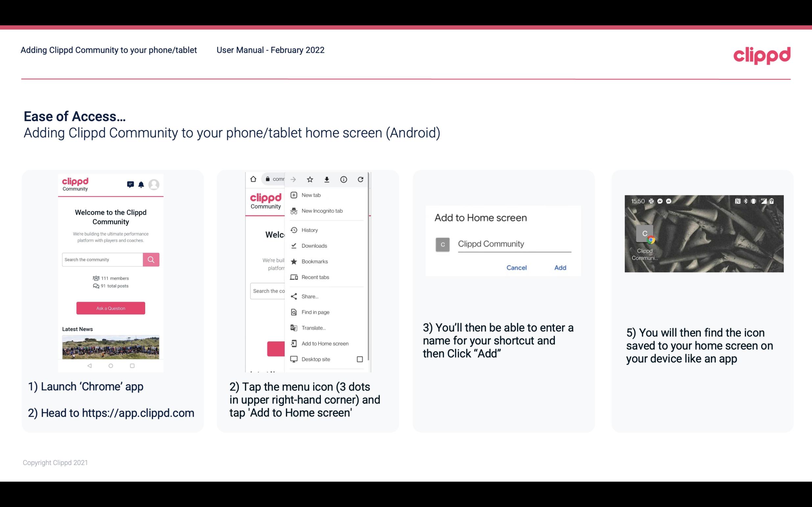Click the Add button in shortcut dialog
812x507 pixels.
[x=560, y=268]
